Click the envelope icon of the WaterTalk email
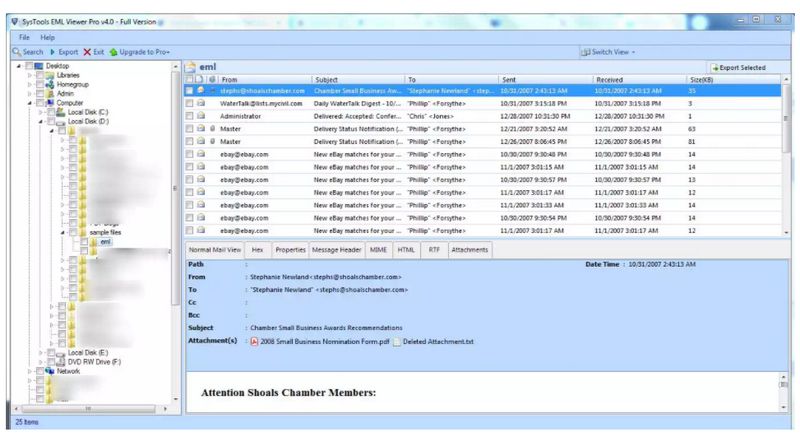This screenshot has height=442, width=800. [x=200, y=103]
